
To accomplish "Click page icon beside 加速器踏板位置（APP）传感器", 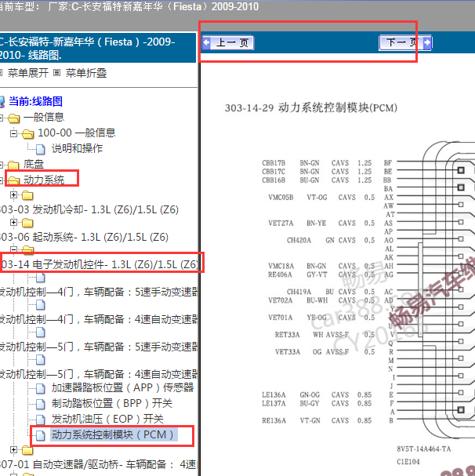I will [x=41, y=388].
